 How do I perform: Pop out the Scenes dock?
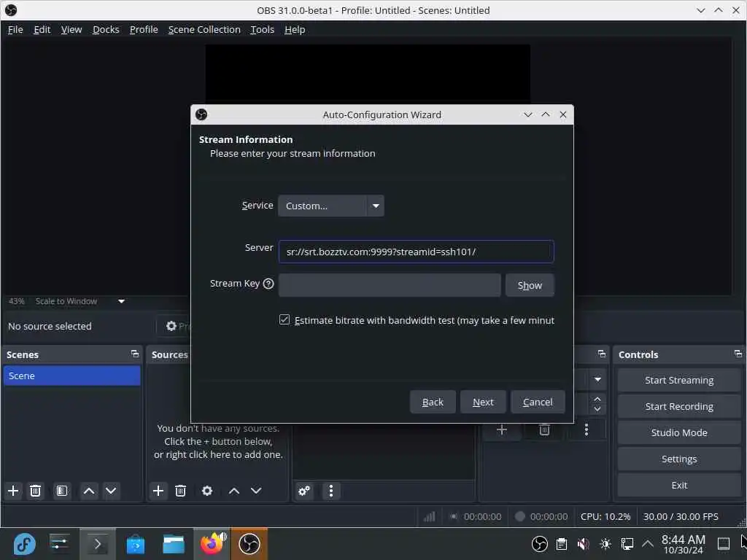coord(135,354)
